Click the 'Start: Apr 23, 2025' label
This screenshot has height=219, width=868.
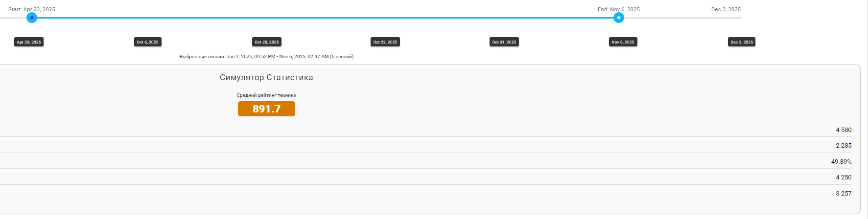point(32,9)
